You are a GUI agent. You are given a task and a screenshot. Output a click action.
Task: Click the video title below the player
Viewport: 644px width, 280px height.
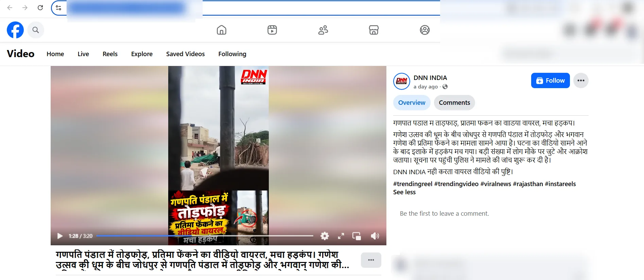coord(202,260)
